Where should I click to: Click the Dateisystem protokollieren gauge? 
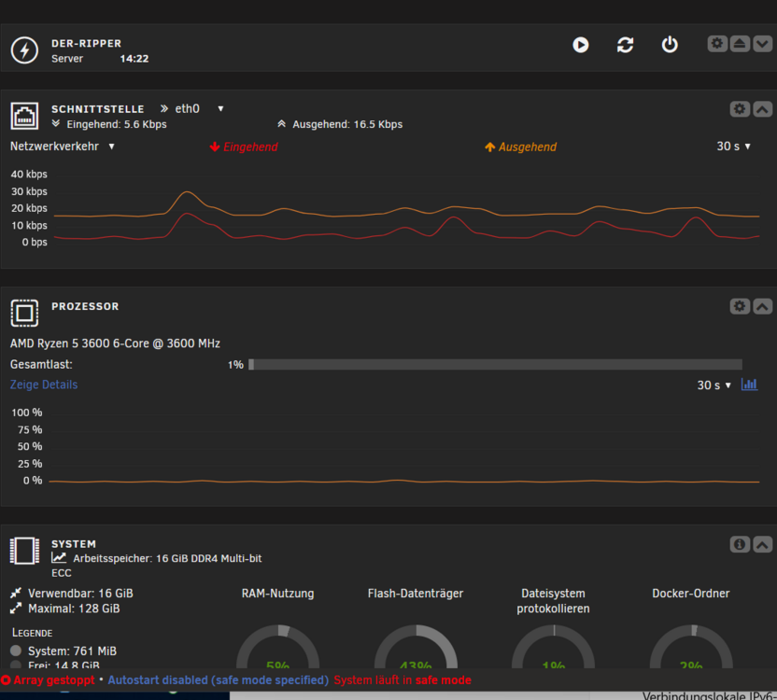[553, 647]
